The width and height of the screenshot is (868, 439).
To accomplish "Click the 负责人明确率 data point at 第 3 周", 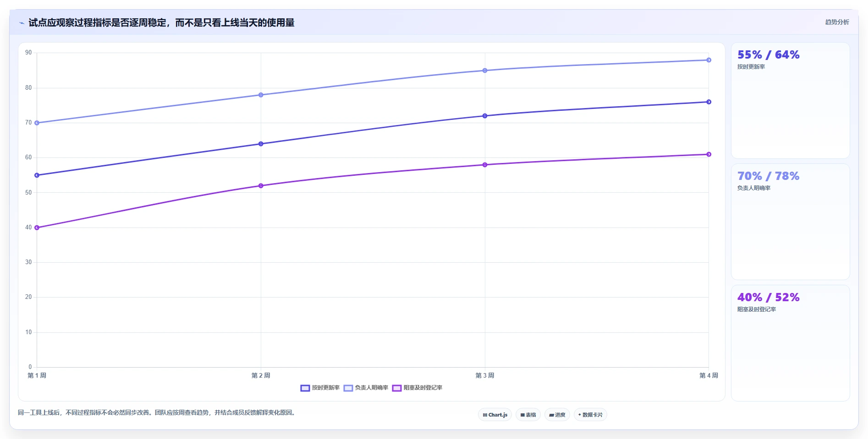I will (x=485, y=70).
